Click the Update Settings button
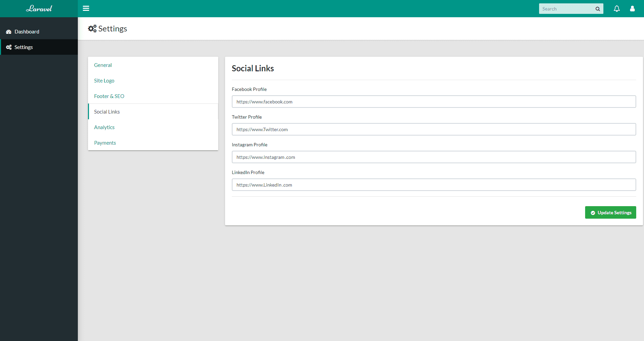 tap(610, 213)
